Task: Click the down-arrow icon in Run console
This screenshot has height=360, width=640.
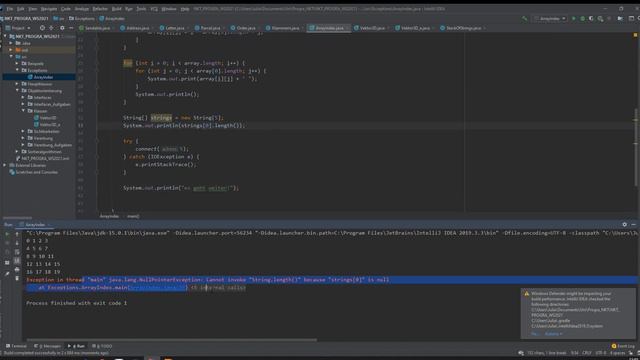Action: [17, 243]
